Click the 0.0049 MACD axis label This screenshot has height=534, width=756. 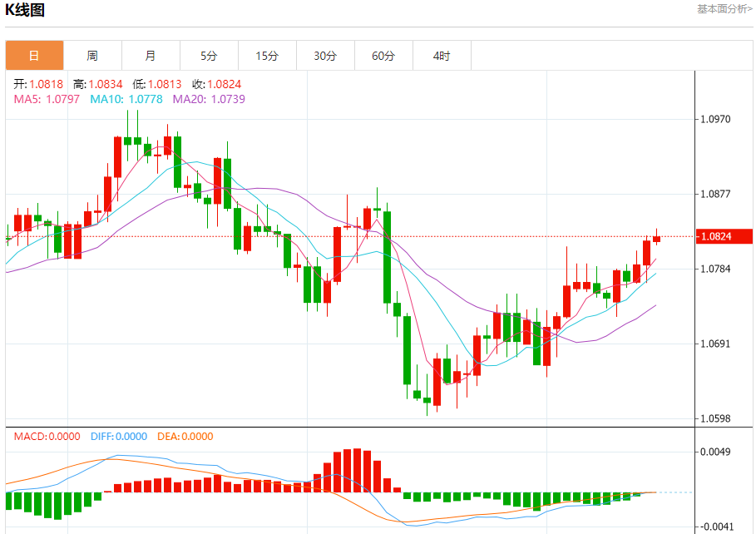pos(715,452)
